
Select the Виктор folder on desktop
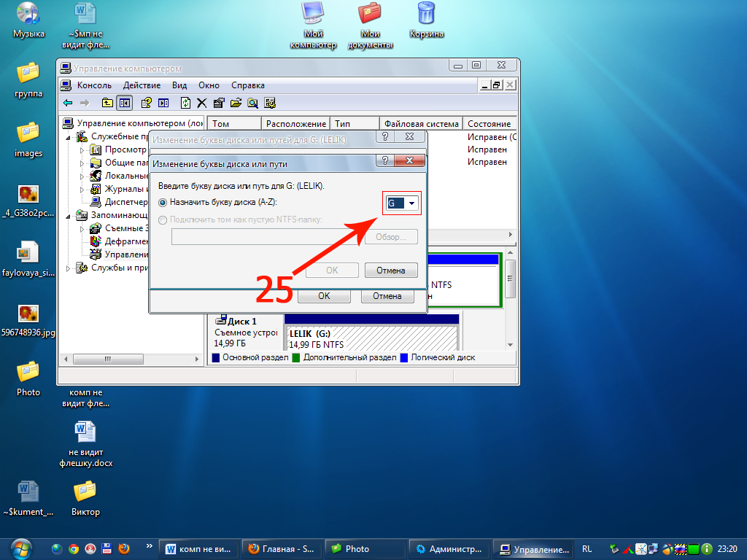pyautogui.click(x=86, y=498)
